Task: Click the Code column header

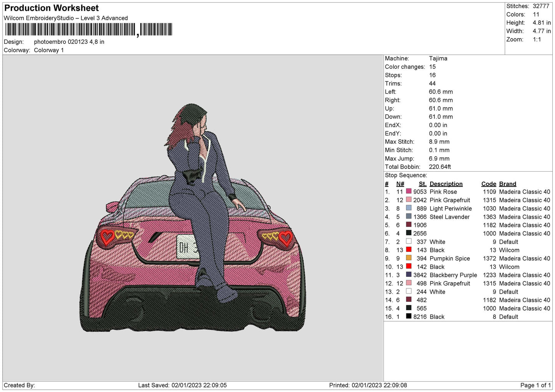Action: 489,184
